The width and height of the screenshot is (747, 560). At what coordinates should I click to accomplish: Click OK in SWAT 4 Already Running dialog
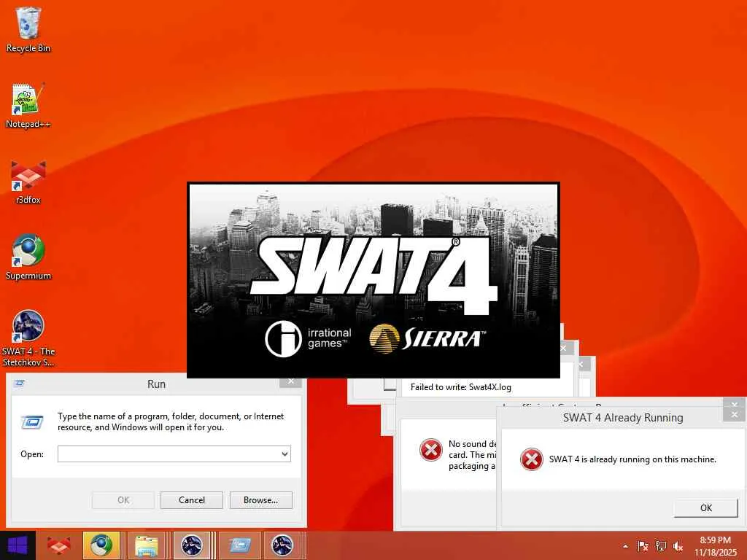point(706,507)
